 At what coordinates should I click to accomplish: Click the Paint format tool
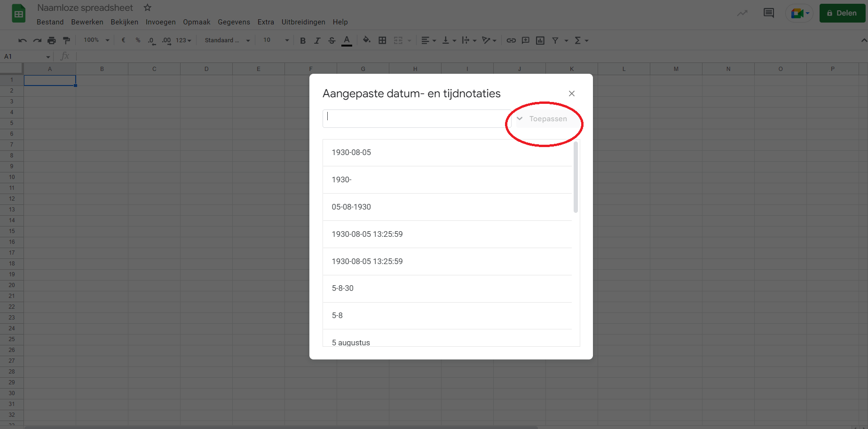[66, 40]
